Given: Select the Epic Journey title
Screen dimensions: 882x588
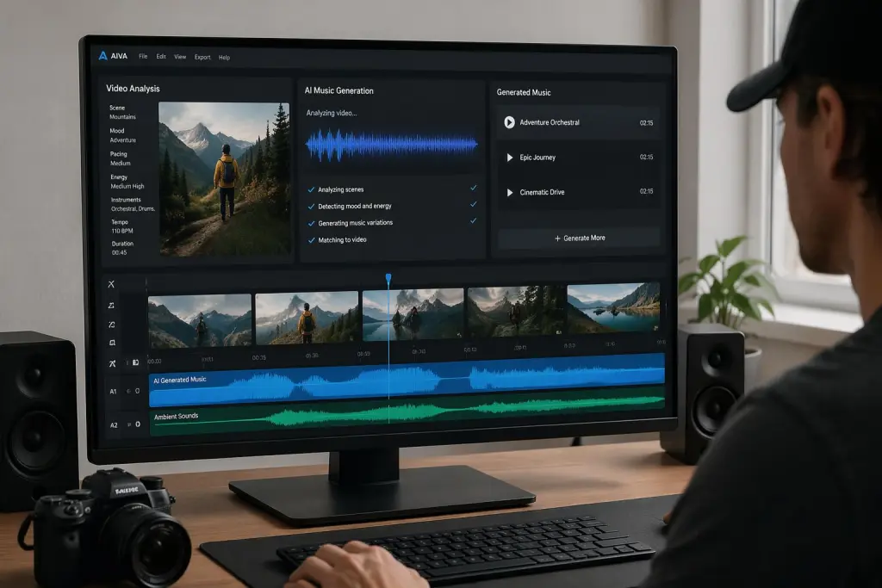Looking at the screenshot, I should (x=537, y=158).
